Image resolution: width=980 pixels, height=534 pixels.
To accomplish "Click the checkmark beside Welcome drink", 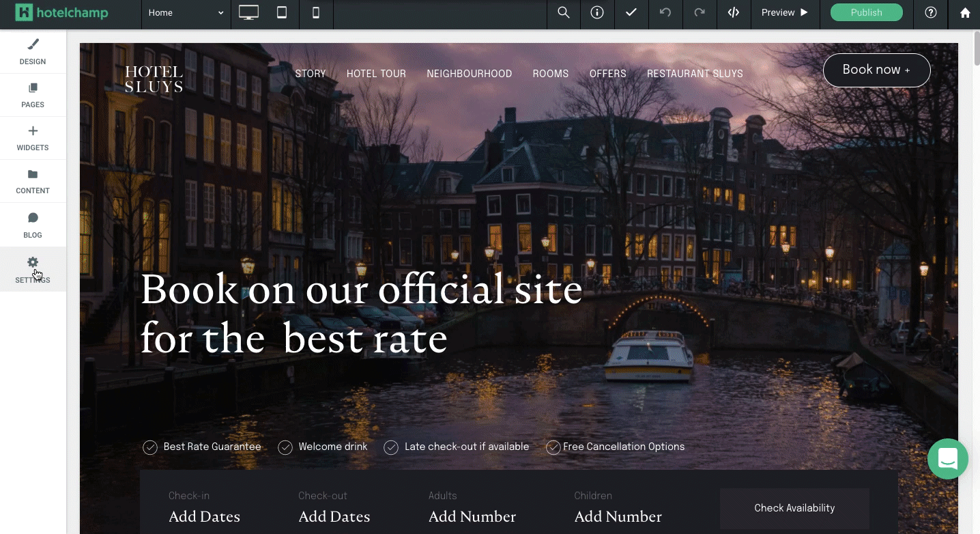I will coord(285,447).
